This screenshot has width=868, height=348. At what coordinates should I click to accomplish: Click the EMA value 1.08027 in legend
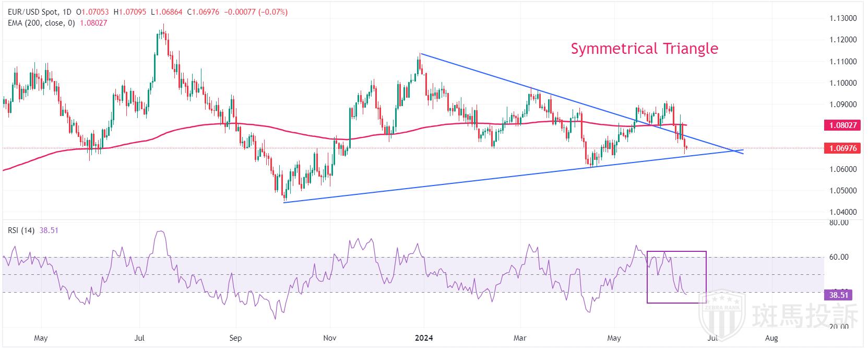coord(93,24)
